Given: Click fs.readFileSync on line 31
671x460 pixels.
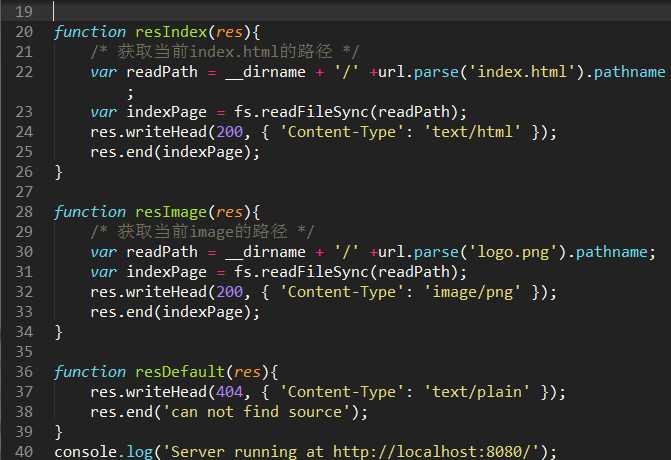Looking at the screenshot, I should pos(301,272).
